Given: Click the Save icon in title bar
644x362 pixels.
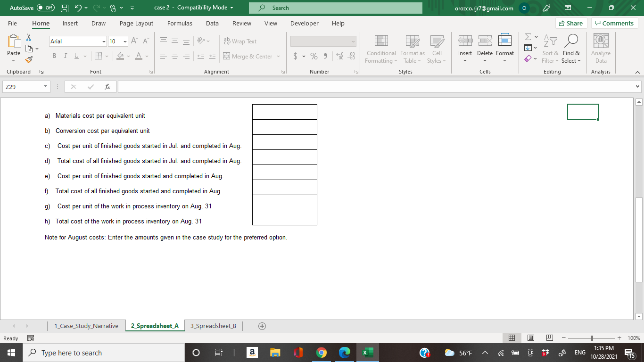Looking at the screenshot, I should tap(66, 8).
